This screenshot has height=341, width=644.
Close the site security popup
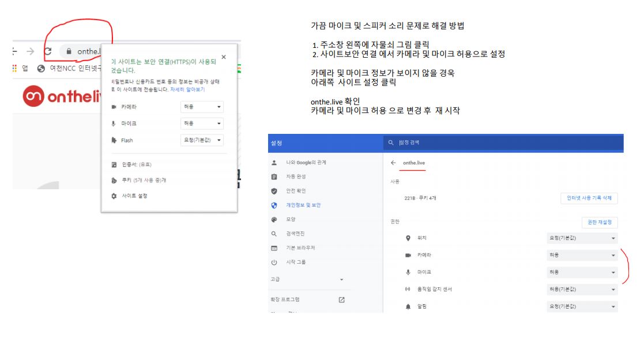tap(224, 57)
